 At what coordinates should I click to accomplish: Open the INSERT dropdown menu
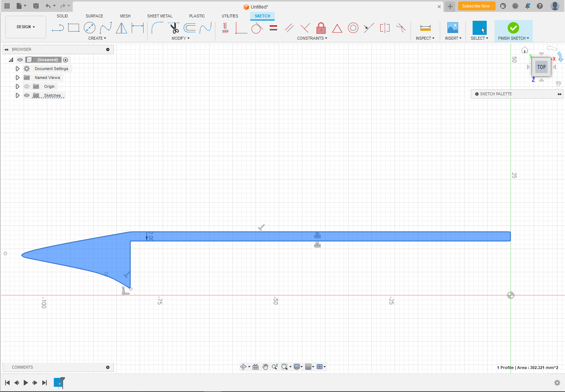click(453, 38)
